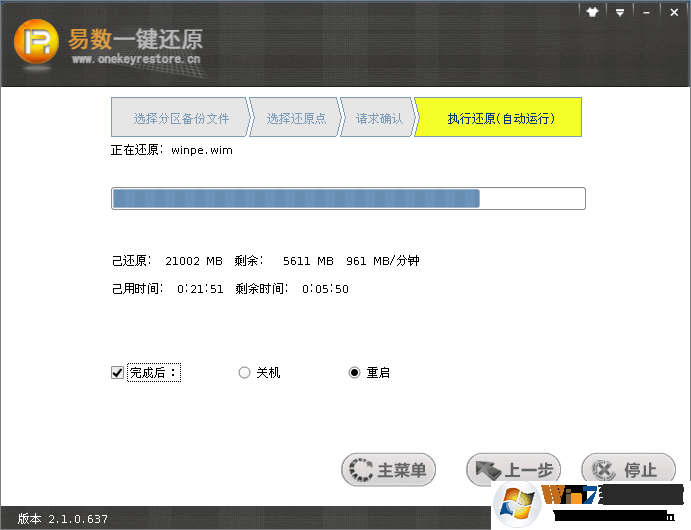Click the 易数一键还原 title text
The height and width of the screenshot is (530, 691).
click(x=135, y=40)
